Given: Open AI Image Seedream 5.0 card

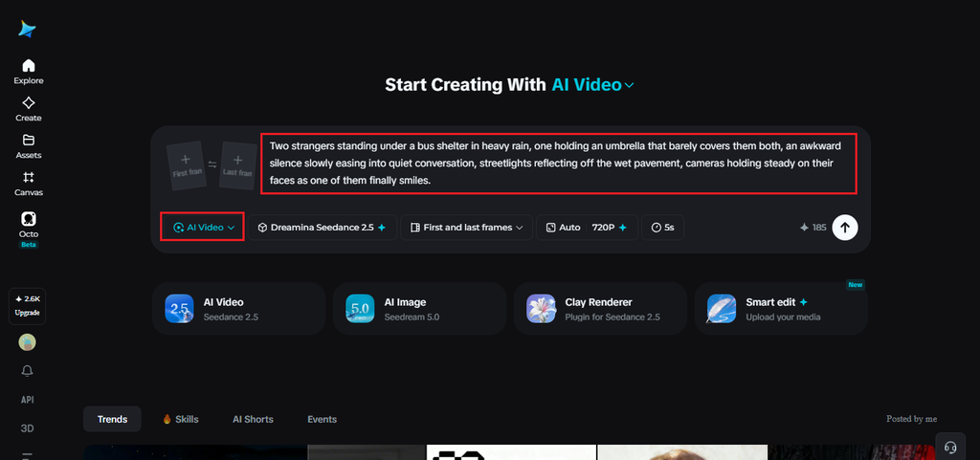Looking at the screenshot, I should click(x=419, y=308).
